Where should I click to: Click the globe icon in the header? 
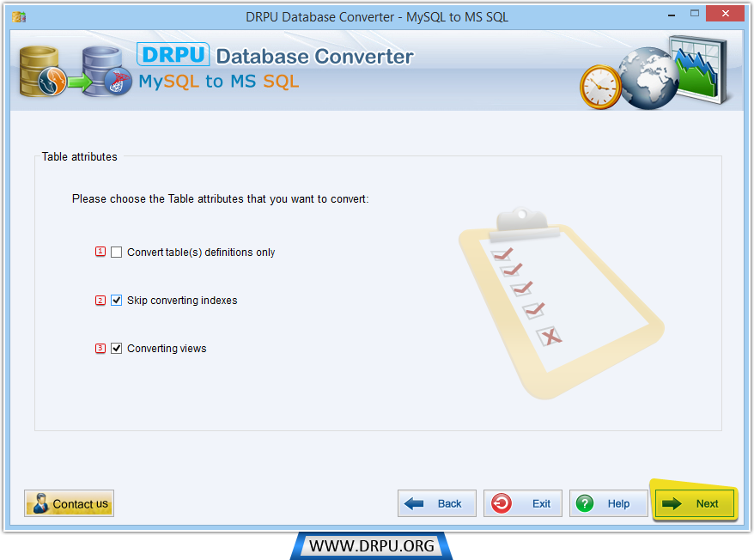click(648, 78)
